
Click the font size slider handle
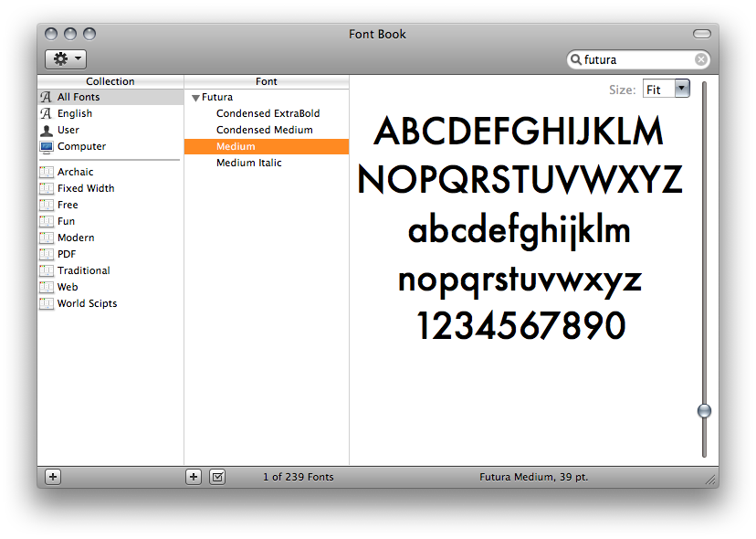704,411
